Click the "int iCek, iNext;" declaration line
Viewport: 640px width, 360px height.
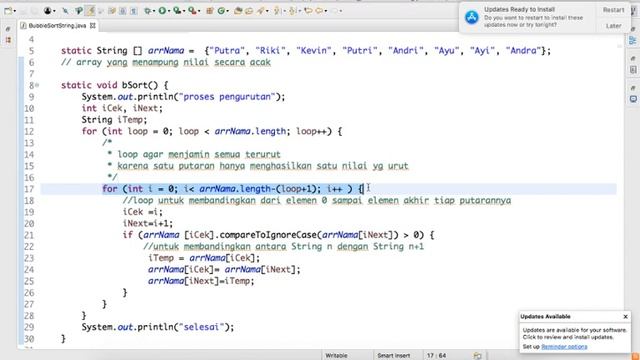click(x=122, y=108)
